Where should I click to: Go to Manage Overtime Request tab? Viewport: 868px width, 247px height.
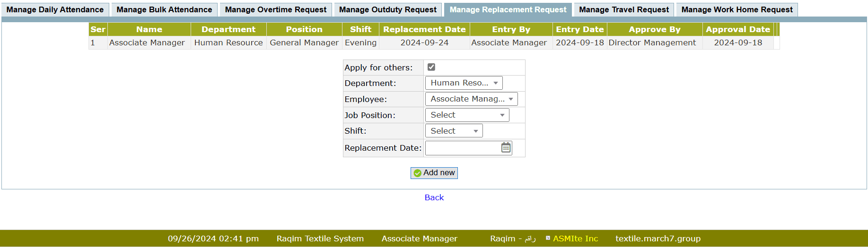point(276,9)
